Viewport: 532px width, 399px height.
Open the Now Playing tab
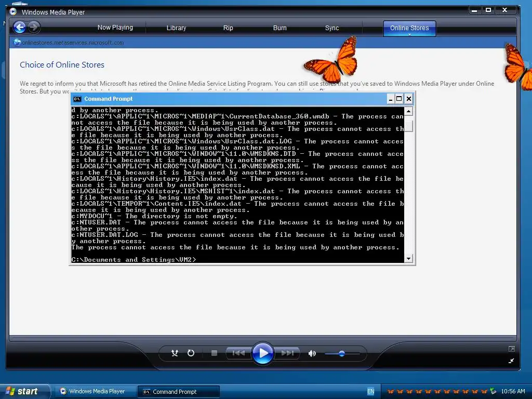tap(115, 28)
